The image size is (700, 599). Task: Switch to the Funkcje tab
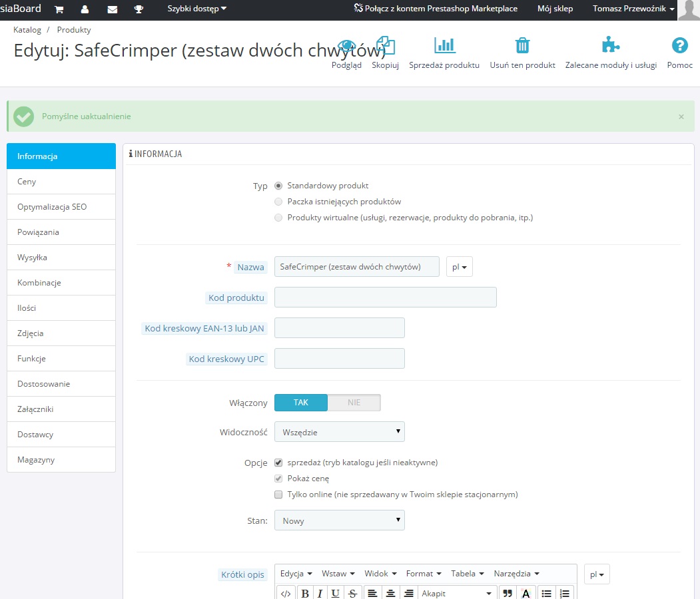point(61,359)
